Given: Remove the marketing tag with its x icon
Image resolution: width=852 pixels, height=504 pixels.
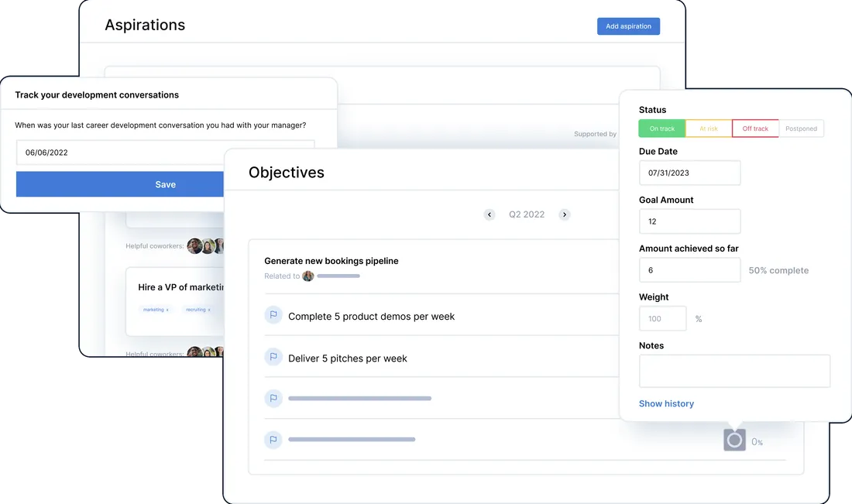Looking at the screenshot, I should click(x=168, y=309).
